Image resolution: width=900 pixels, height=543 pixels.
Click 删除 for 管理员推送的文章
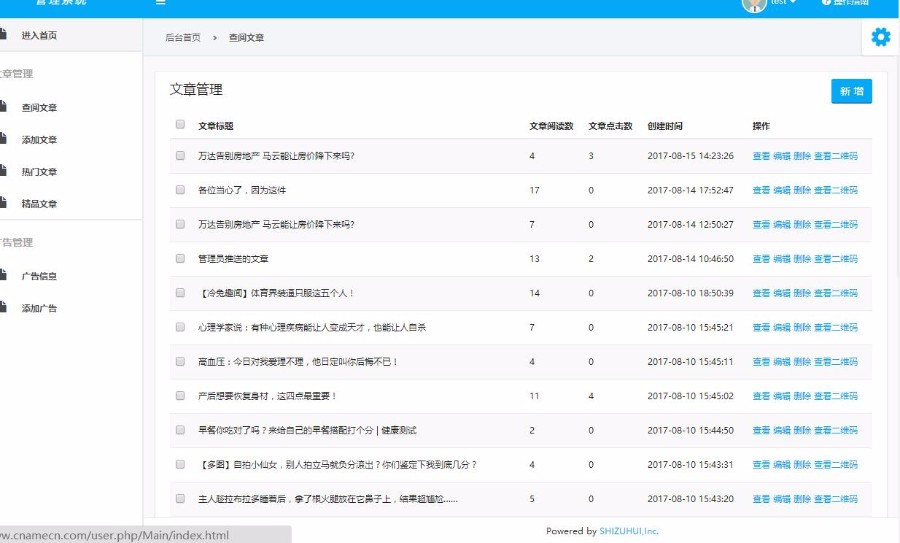pos(802,259)
